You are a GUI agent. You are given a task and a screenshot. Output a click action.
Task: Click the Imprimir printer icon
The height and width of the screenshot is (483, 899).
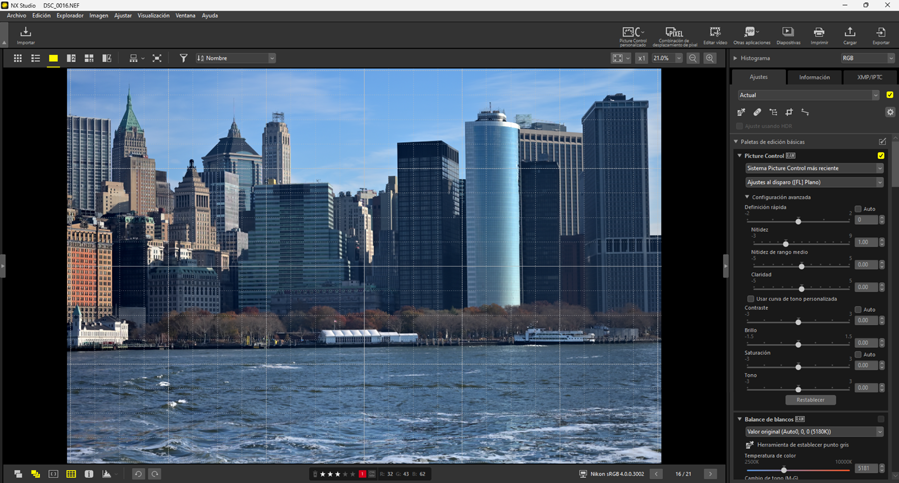[819, 35]
